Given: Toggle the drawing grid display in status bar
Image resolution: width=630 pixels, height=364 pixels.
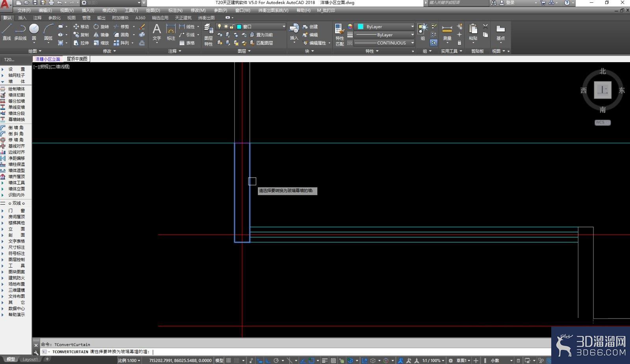Looking at the screenshot, I should point(229,360).
